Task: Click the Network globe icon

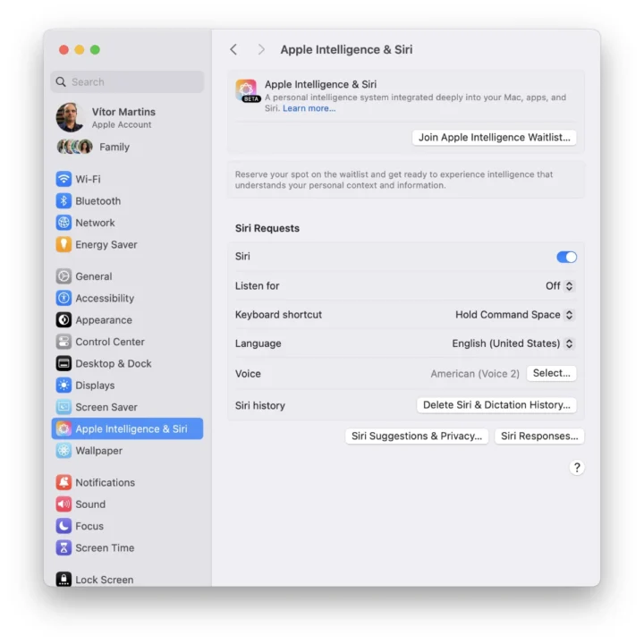Action: 64,223
